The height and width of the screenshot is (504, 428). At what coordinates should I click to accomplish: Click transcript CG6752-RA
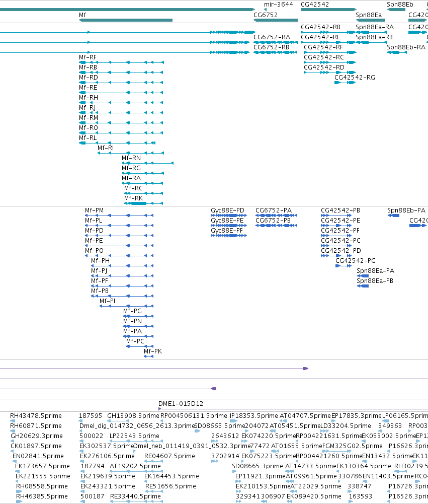272,37
